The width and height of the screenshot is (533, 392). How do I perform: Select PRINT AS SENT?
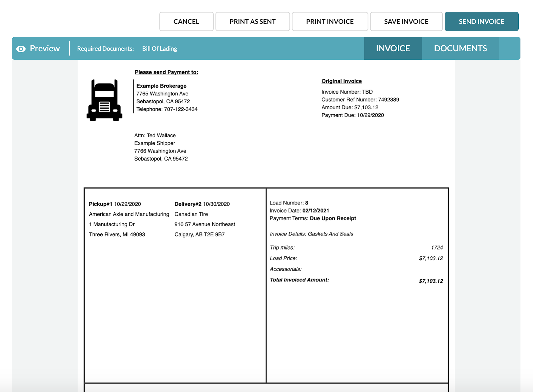click(x=253, y=21)
